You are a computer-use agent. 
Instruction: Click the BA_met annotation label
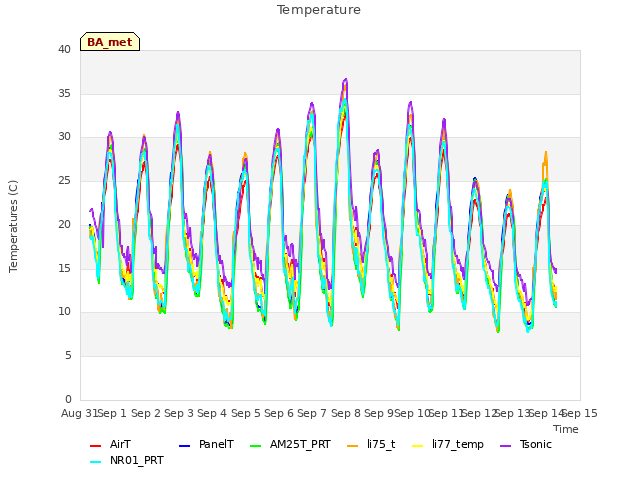tap(110, 42)
